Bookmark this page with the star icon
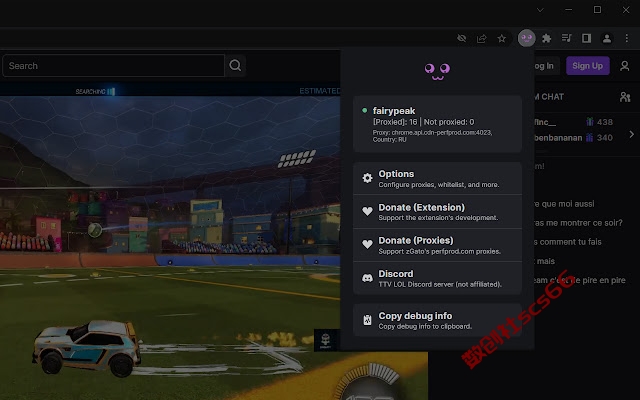640x400 pixels. [x=502, y=38]
